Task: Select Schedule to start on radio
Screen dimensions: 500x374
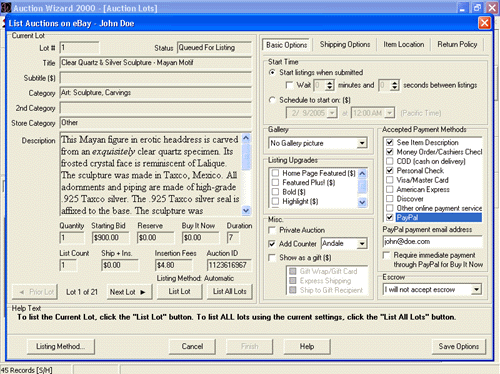Action: click(x=272, y=100)
